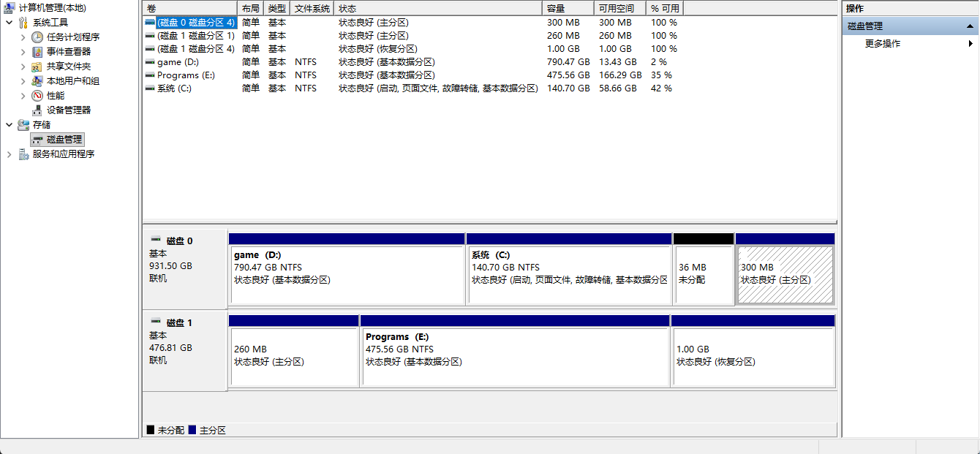The height and width of the screenshot is (454, 980).
Task: Collapse the 系统工具 tree node
Action: pyautogui.click(x=9, y=23)
